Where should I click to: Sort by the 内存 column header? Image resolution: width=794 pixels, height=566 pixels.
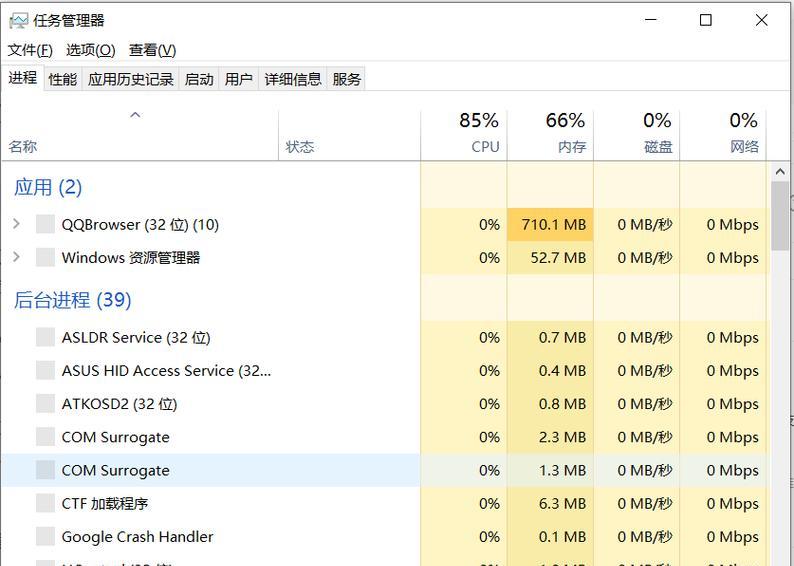point(550,134)
